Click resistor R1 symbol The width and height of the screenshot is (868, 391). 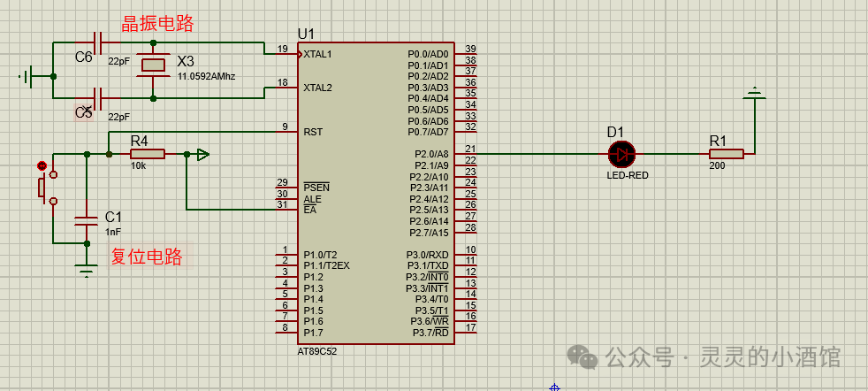pyautogui.click(x=727, y=154)
